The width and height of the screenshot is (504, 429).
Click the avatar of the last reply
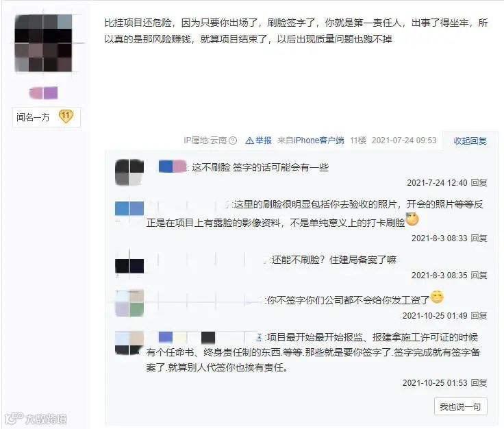pos(129,343)
